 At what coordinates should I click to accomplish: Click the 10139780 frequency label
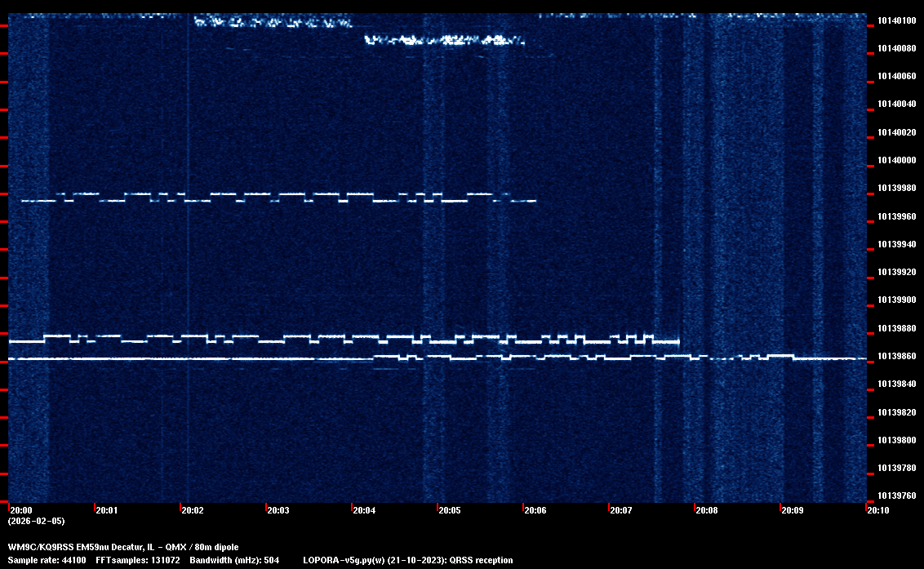click(x=896, y=468)
